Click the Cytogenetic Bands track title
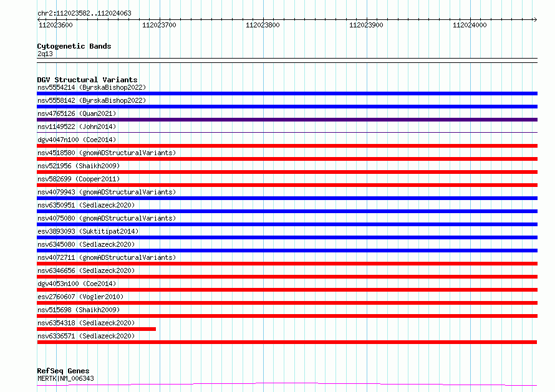 74,46
